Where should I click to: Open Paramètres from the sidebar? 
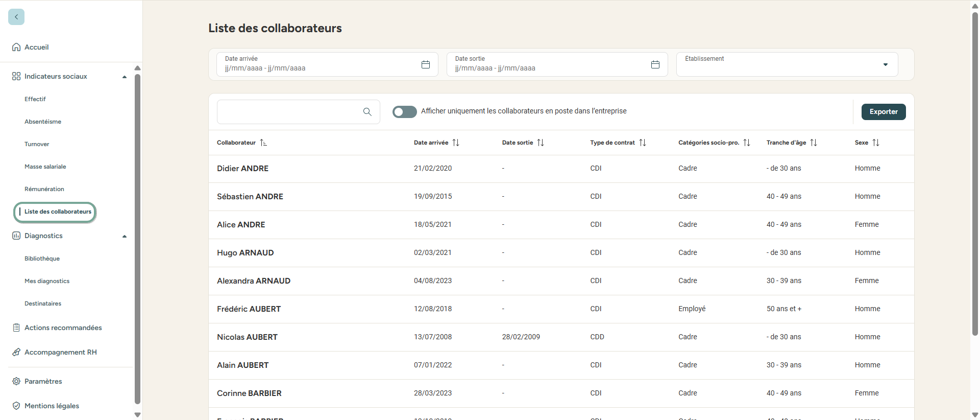[43, 381]
